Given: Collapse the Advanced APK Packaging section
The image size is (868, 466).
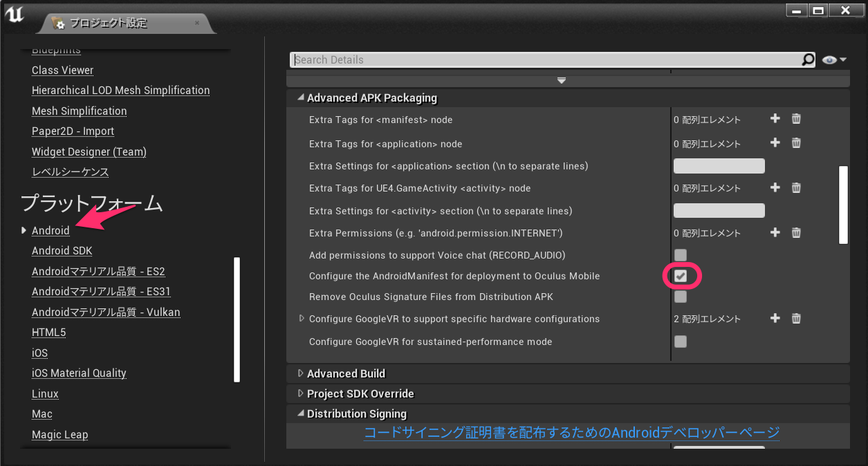Looking at the screenshot, I should tap(301, 98).
